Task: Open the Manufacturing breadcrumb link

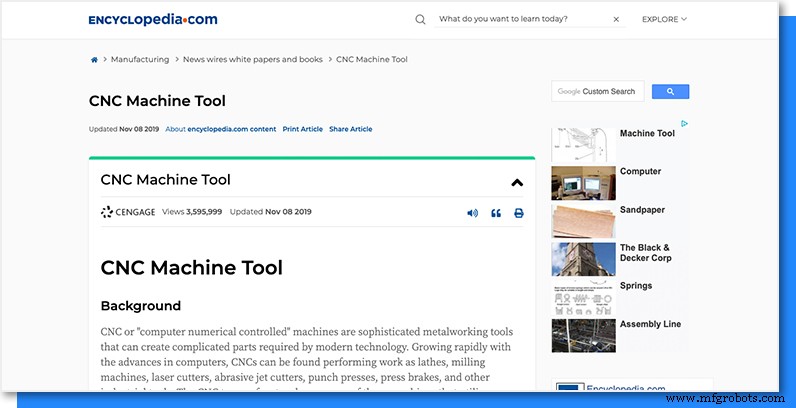Action: coord(140,60)
